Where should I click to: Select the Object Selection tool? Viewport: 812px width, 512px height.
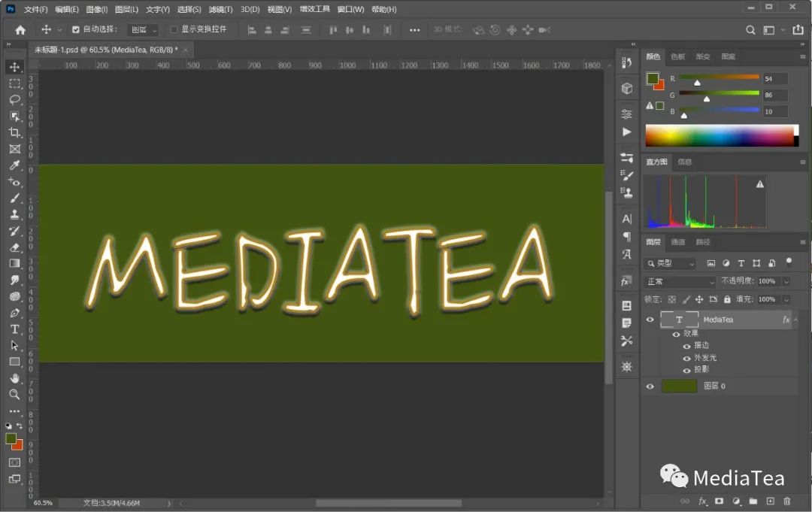14,116
